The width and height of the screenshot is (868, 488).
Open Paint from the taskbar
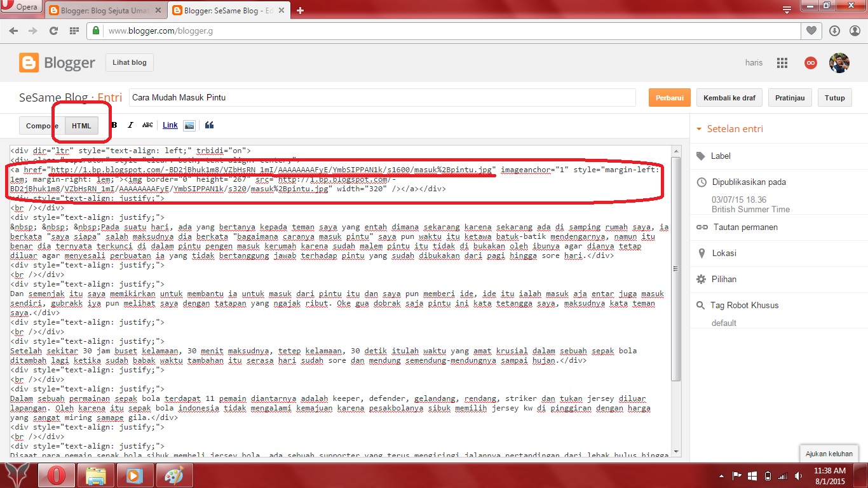tap(173, 475)
